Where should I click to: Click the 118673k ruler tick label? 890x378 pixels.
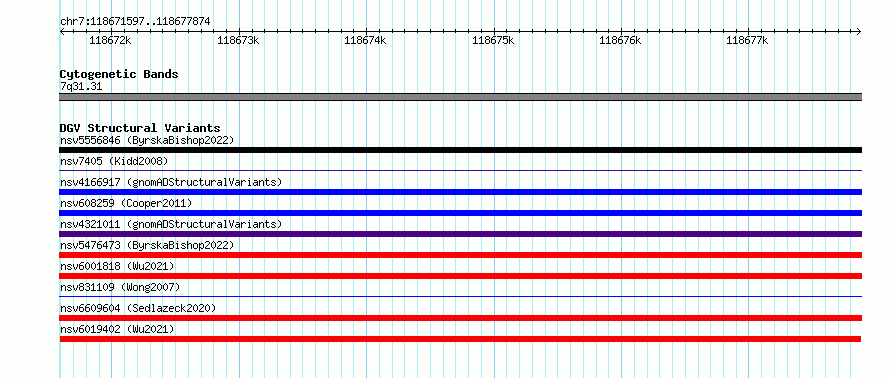pyautogui.click(x=238, y=40)
